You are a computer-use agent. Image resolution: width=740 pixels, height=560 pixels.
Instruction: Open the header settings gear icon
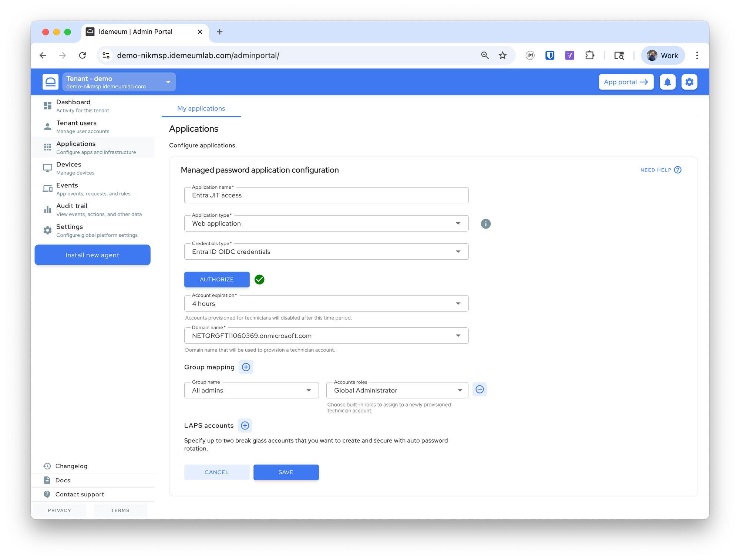(x=689, y=82)
